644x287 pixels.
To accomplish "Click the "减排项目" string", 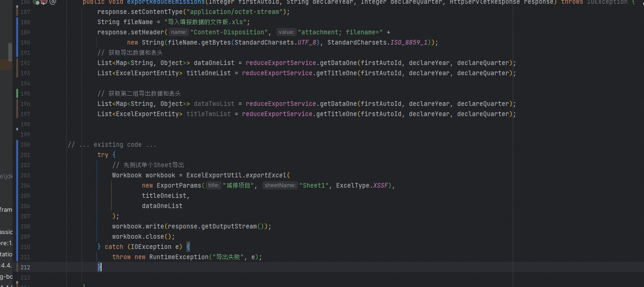I will [238, 185].
